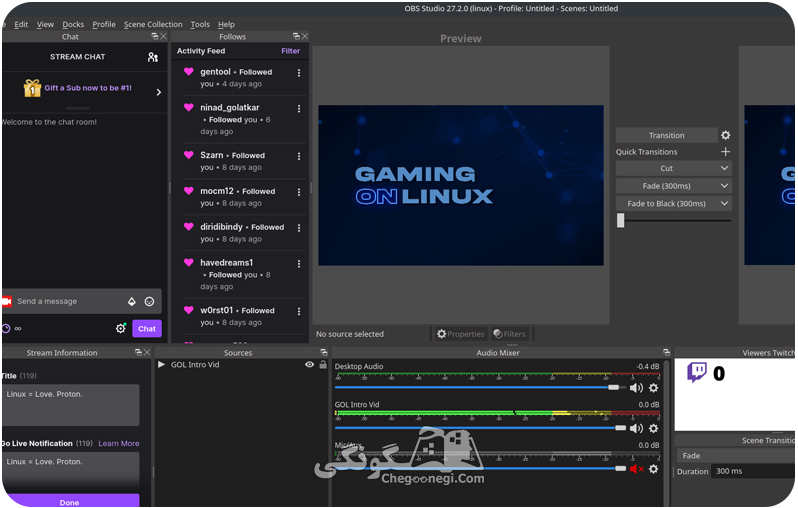This screenshot has height=508, width=798.
Task: Open the Learn More link
Action: point(119,443)
